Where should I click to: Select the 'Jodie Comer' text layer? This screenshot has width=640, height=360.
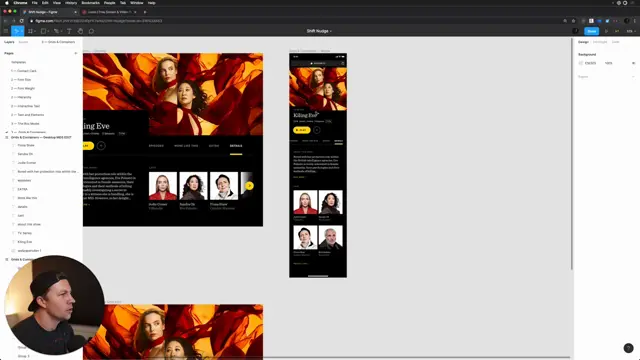pyautogui.click(x=27, y=163)
